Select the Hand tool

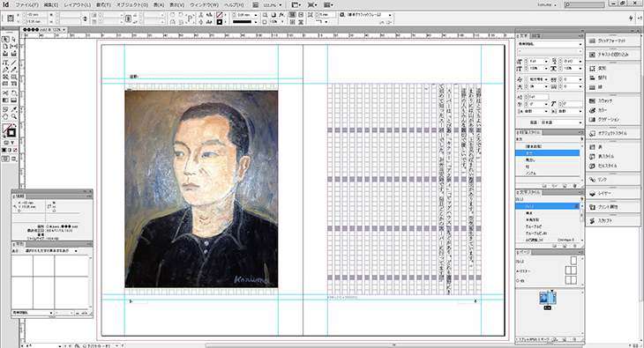5,116
